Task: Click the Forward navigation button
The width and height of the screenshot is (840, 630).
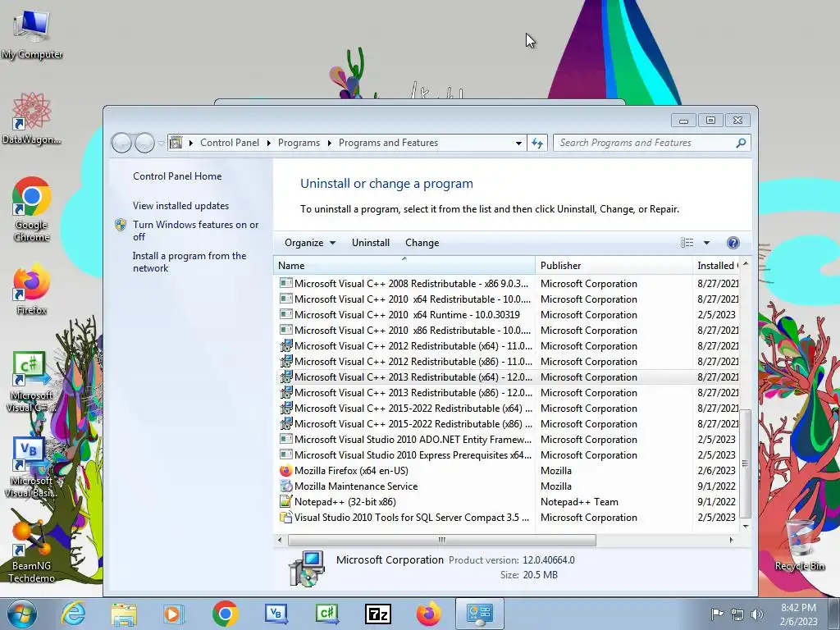Action: (x=144, y=143)
